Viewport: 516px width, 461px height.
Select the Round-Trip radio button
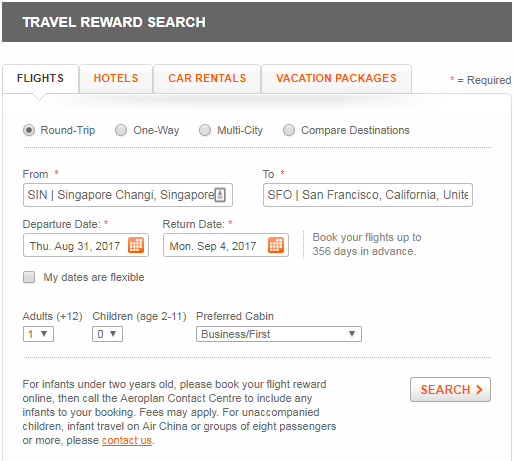(29, 130)
